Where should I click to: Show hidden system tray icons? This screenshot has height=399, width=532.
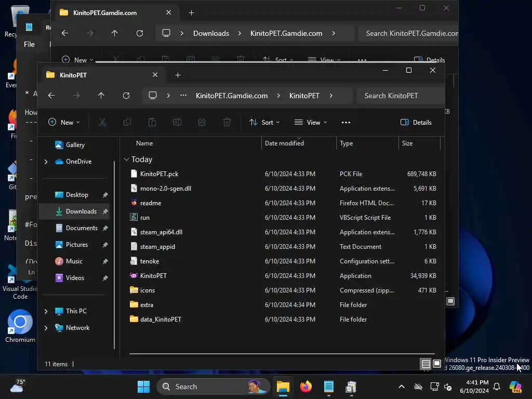402,387
